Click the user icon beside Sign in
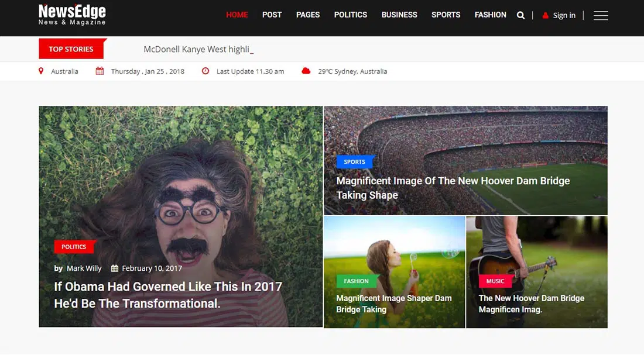 (x=546, y=16)
